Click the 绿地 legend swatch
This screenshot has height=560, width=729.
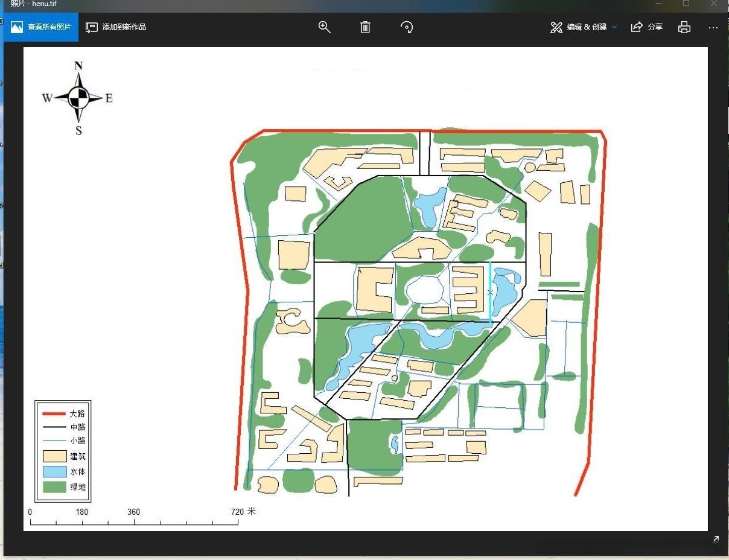pos(54,486)
